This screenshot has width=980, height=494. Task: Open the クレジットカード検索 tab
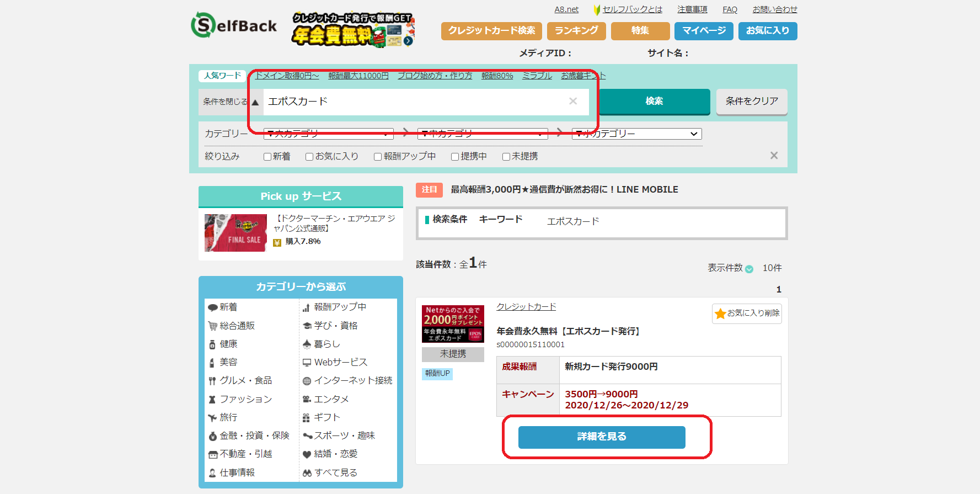(x=492, y=31)
